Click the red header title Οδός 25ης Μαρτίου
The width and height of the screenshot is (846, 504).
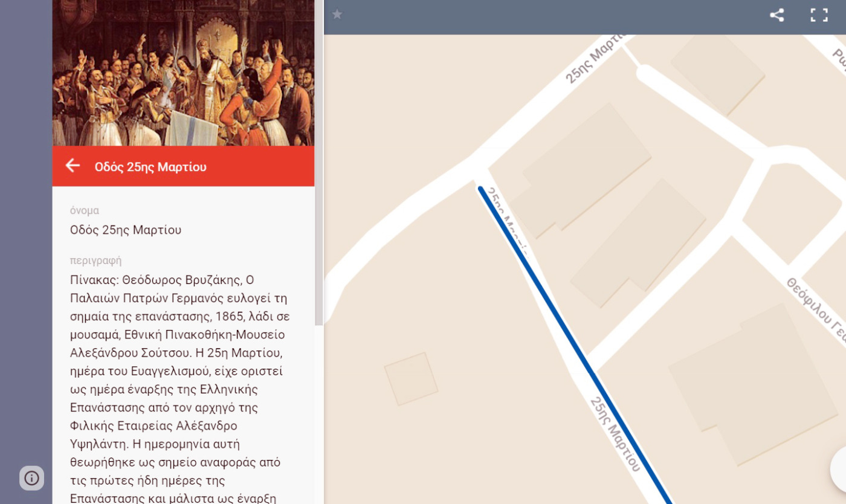[150, 167]
